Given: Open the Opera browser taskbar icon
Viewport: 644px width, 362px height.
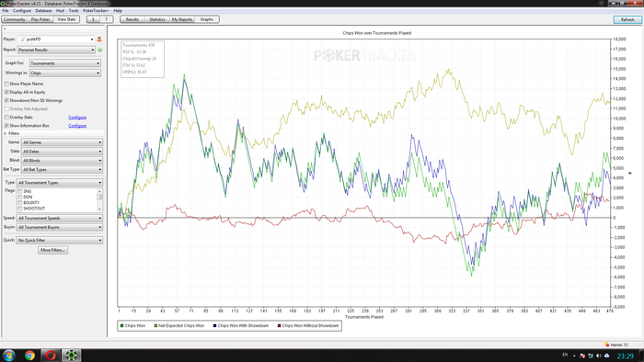Looking at the screenshot, I should coord(51,355).
